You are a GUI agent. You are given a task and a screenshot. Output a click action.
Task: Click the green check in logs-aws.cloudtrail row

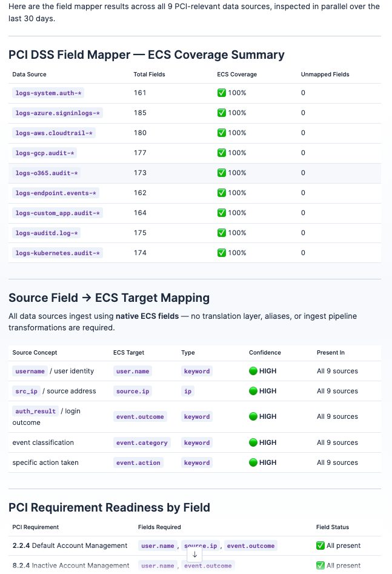coord(221,133)
